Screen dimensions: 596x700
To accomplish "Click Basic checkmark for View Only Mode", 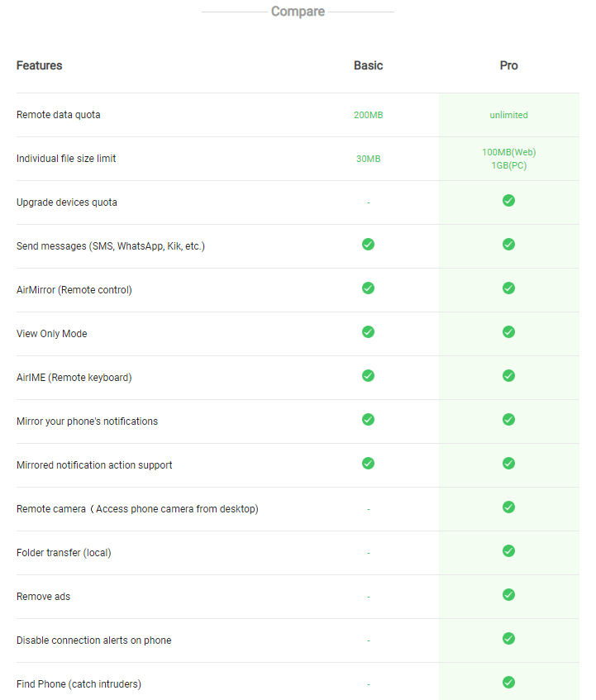I will click(x=369, y=331).
